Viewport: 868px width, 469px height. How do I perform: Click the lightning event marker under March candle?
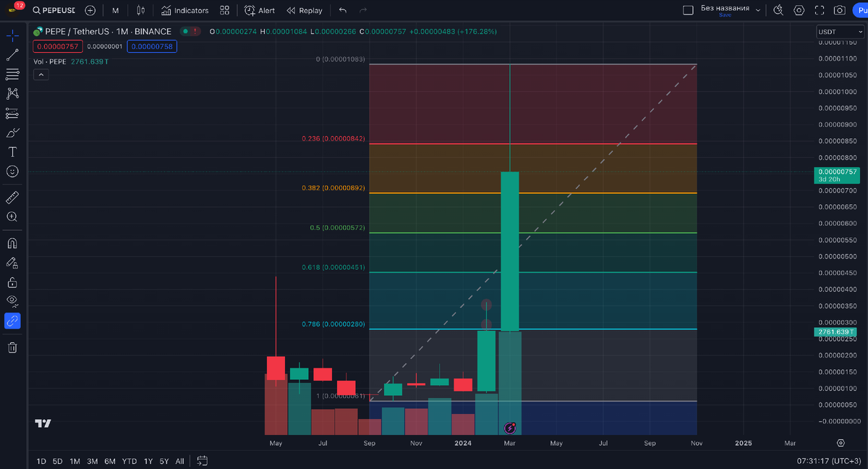(509, 428)
